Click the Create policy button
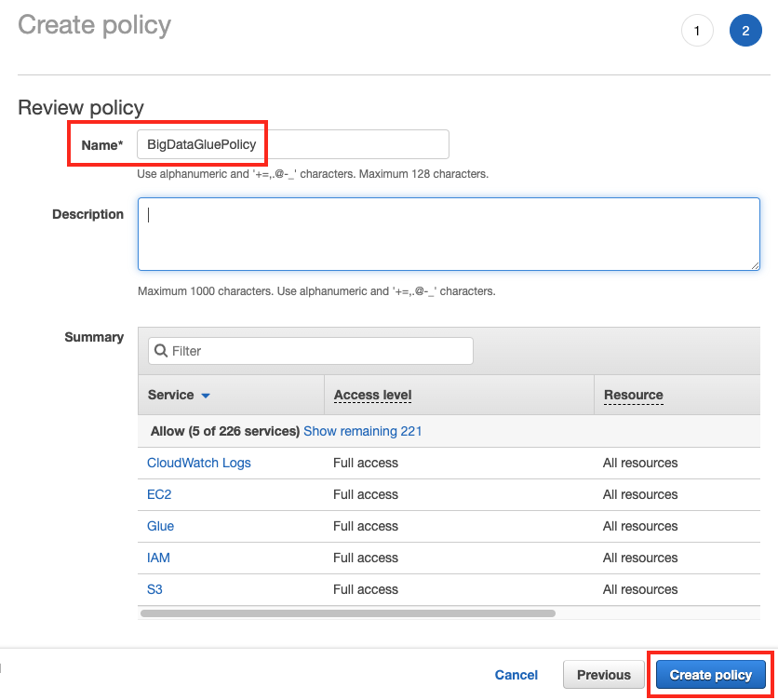Viewport: 778px width, 700px height. (710, 675)
